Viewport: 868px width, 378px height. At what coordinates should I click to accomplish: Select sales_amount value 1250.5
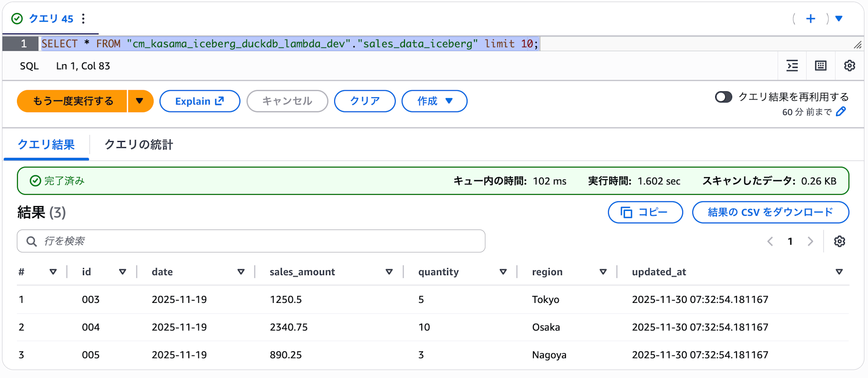click(286, 299)
